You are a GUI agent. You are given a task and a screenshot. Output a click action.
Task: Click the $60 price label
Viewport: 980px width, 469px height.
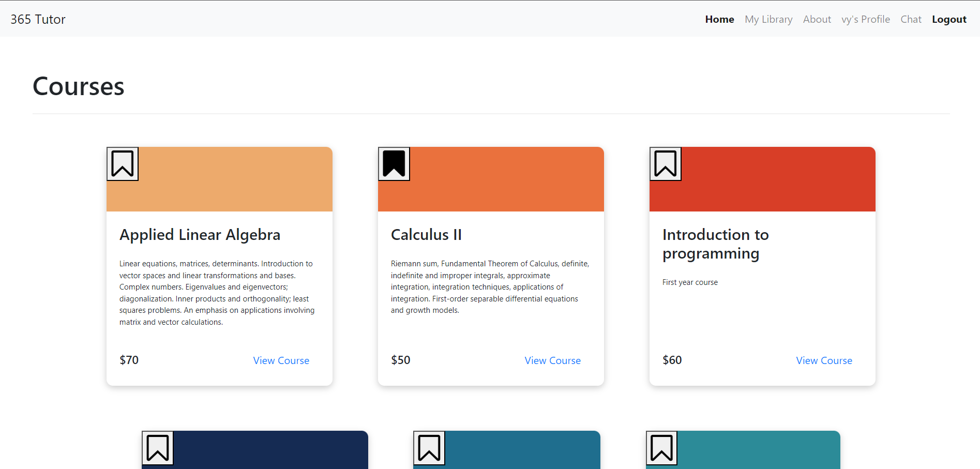[672, 360]
